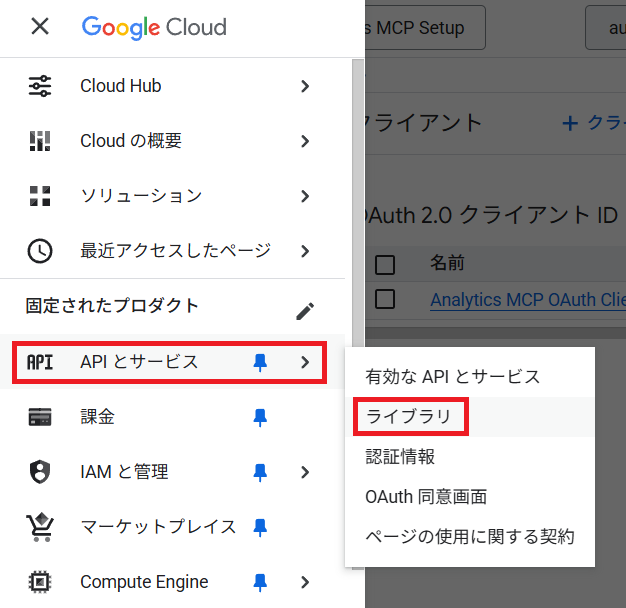Click the clock icon for 最近アクセスしたページ
The width and height of the screenshot is (626, 608).
pyautogui.click(x=40, y=251)
